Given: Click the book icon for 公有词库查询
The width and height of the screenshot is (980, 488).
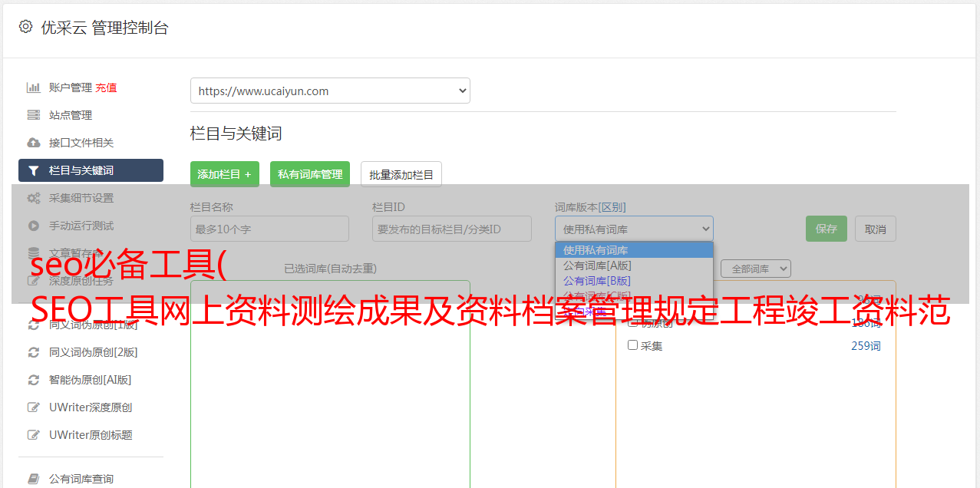Looking at the screenshot, I should coord(34,479).
